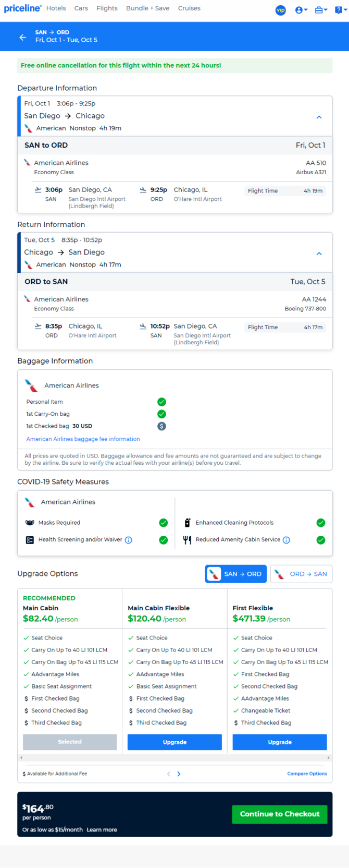Open the user account icon menu
Viewport: 349px width, 868px height.
coord(301,10)
